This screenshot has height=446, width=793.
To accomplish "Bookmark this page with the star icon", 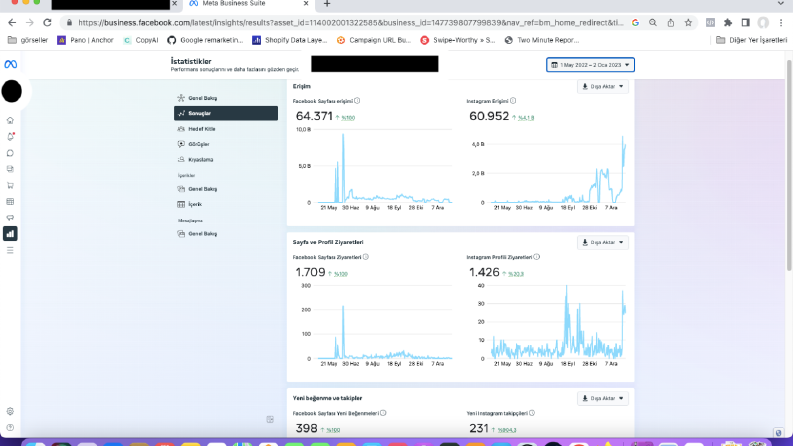I will (x=688, y=22).
